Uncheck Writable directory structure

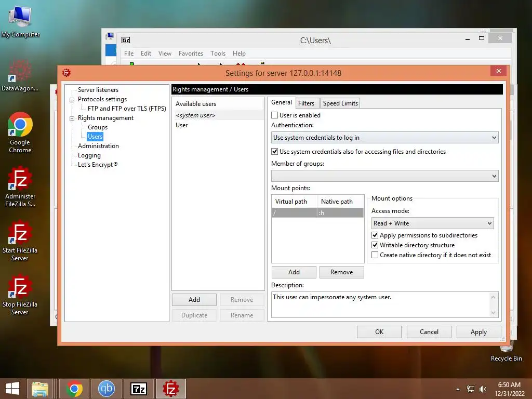pos(375,245)
